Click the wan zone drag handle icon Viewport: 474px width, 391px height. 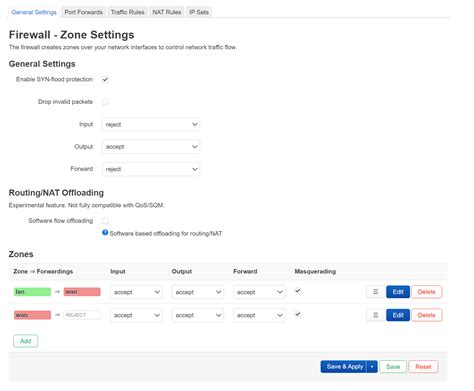coord(375,315)
